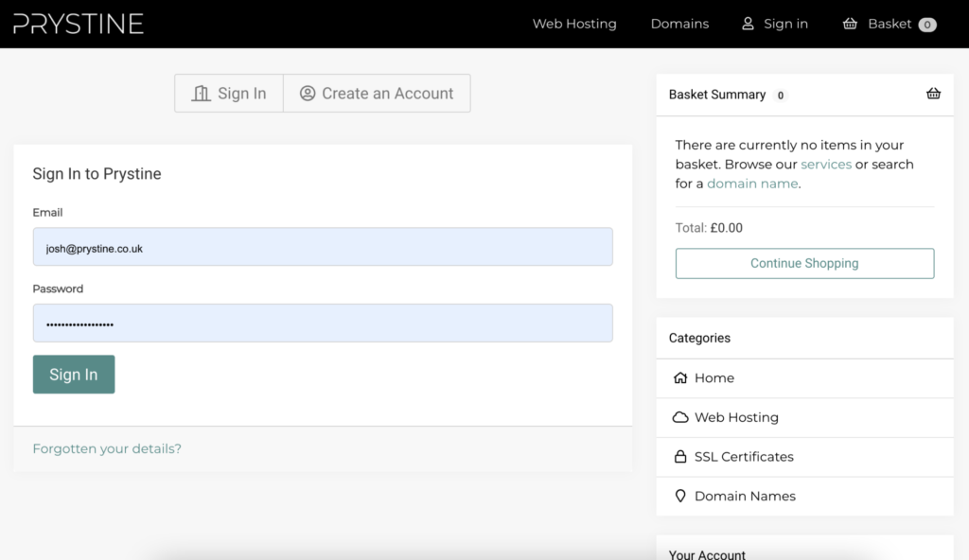Follow the domain name link in basket
This screenshot has height=560, width=969.
pyautogui.click(x=752, y=184)
